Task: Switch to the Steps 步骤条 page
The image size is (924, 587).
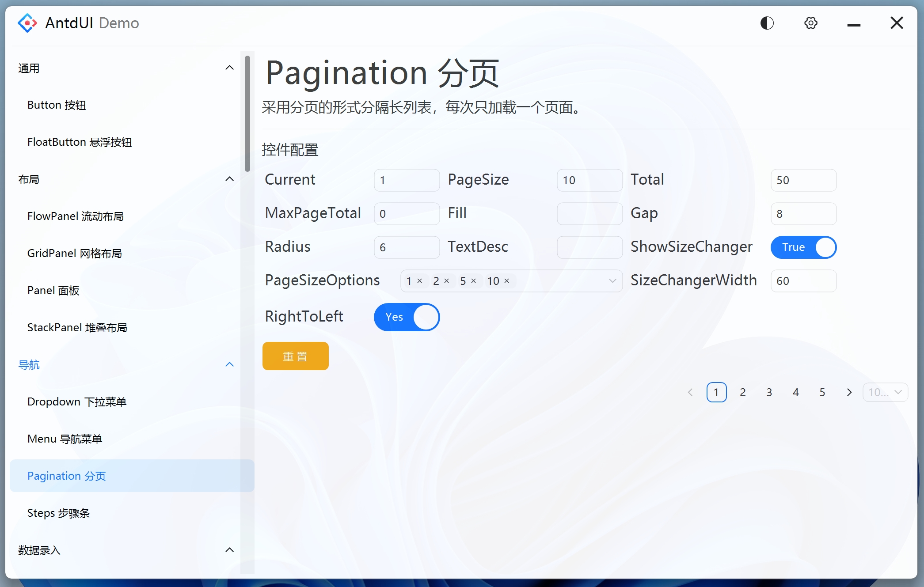Action: [58, 513]
